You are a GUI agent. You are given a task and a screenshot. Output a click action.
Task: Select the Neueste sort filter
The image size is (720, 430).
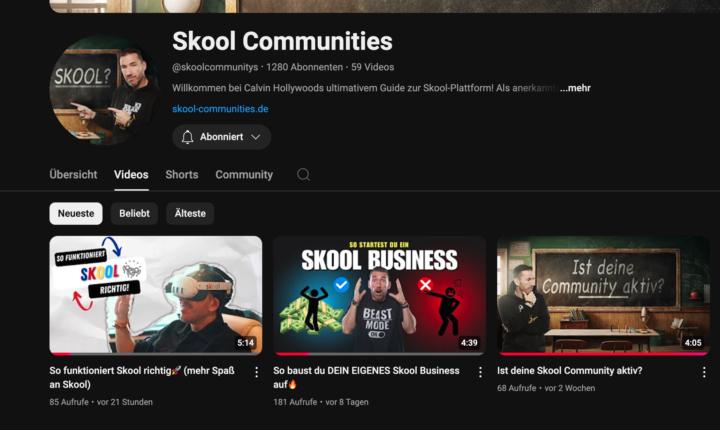click(76, 214)
